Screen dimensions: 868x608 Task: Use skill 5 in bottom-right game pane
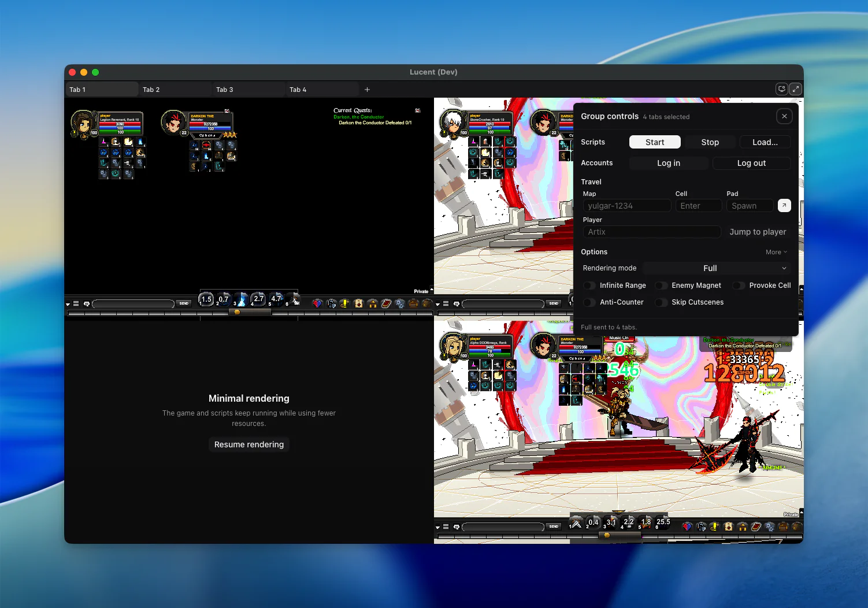646,523
